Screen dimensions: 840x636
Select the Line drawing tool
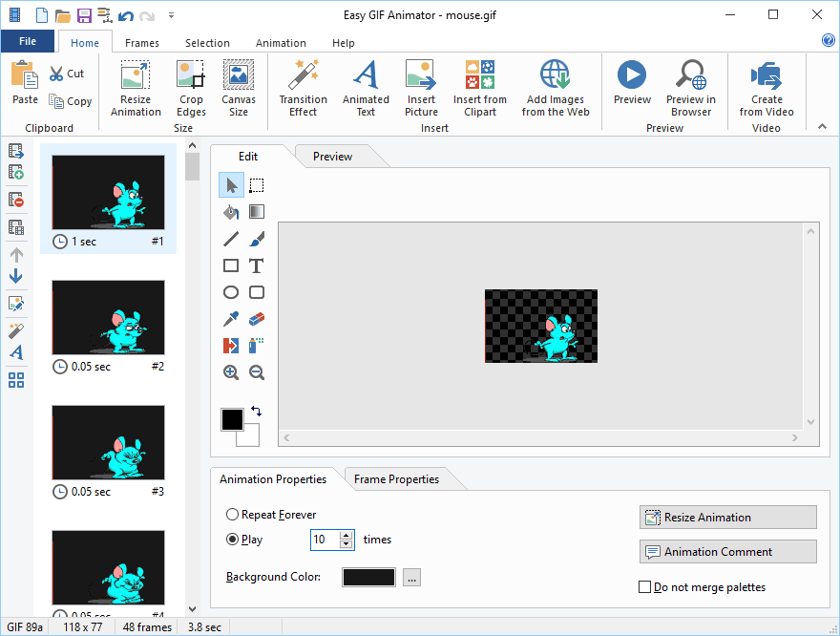[230, 238]
